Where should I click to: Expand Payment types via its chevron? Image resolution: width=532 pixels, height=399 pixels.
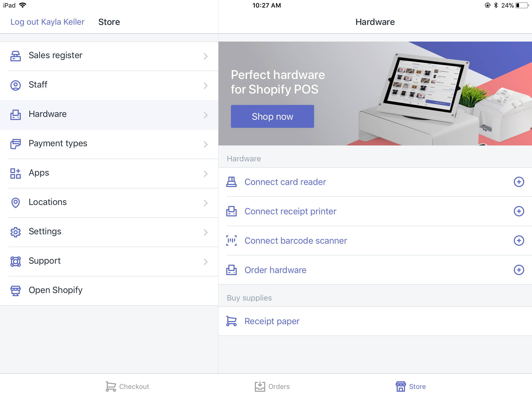pos(206,144)
